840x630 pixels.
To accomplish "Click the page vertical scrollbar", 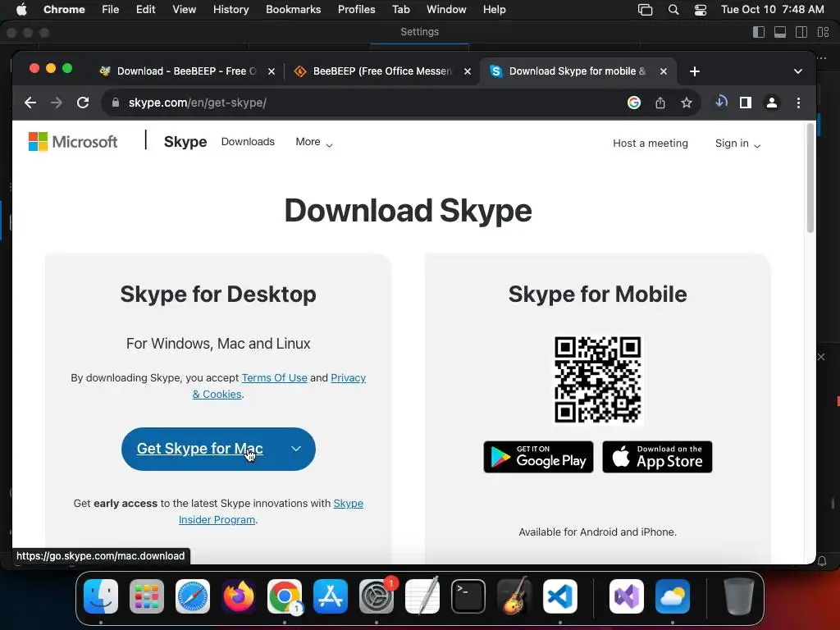I will (x=810, y=180).
